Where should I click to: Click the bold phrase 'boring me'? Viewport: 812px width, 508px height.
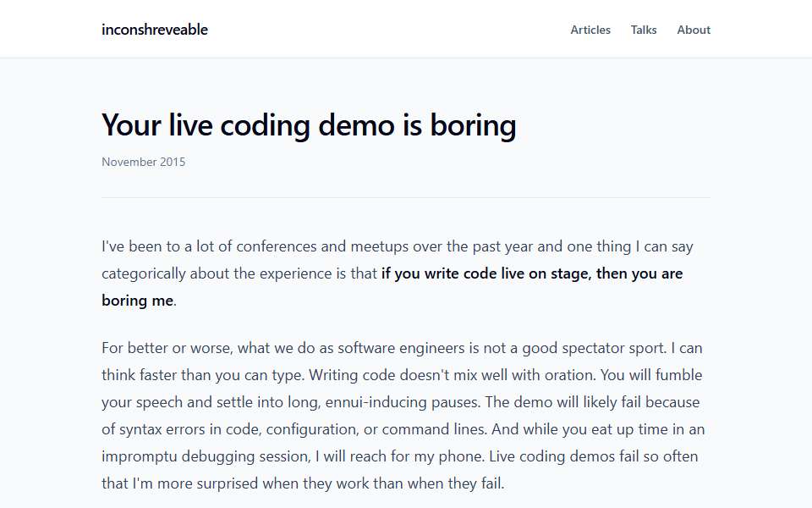coord(137,301)
